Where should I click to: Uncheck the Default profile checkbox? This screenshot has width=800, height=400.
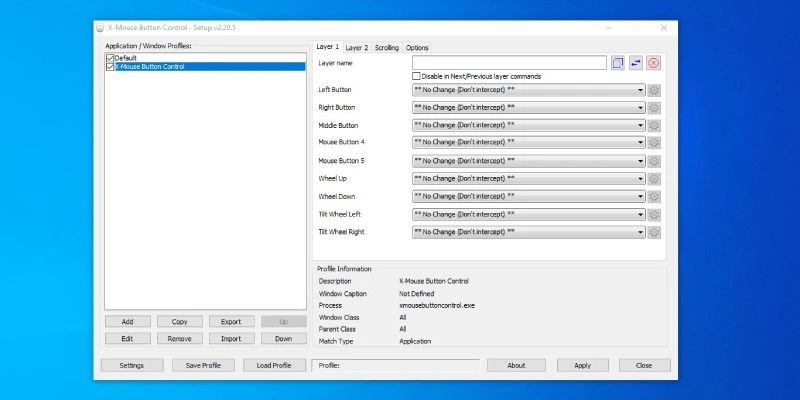tap(110, 58)
